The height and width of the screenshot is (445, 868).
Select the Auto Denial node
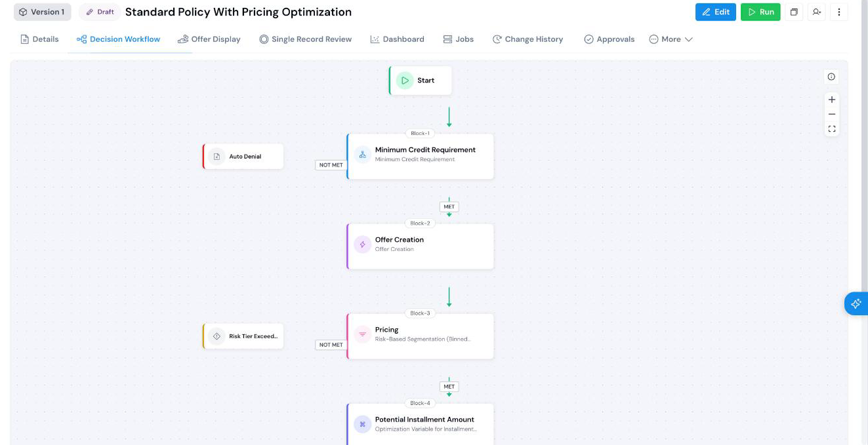(243, 157)
